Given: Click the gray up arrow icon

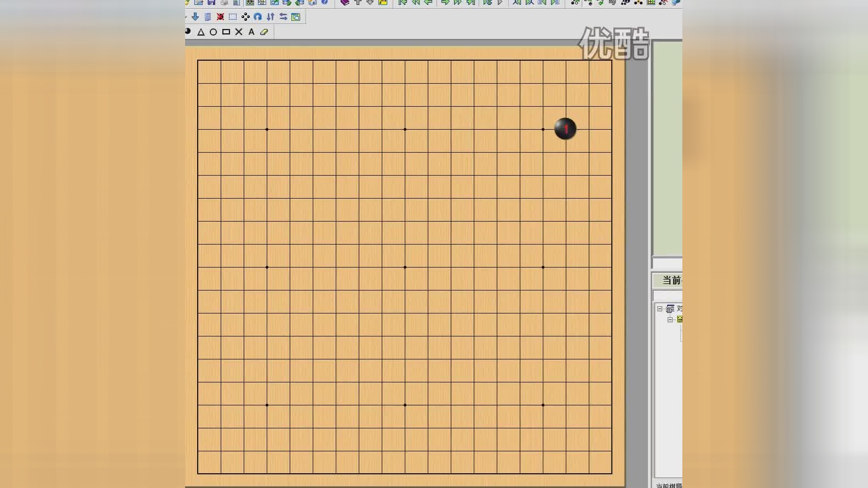Looking at the screenshot, I should point(358,2).
